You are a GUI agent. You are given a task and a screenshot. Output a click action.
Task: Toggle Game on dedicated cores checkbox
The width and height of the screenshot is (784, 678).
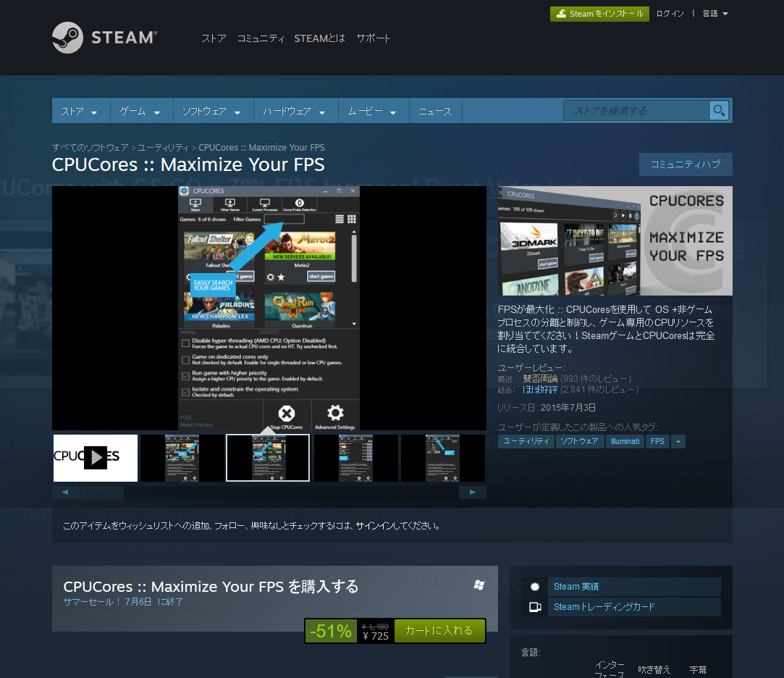pos(185,360)
